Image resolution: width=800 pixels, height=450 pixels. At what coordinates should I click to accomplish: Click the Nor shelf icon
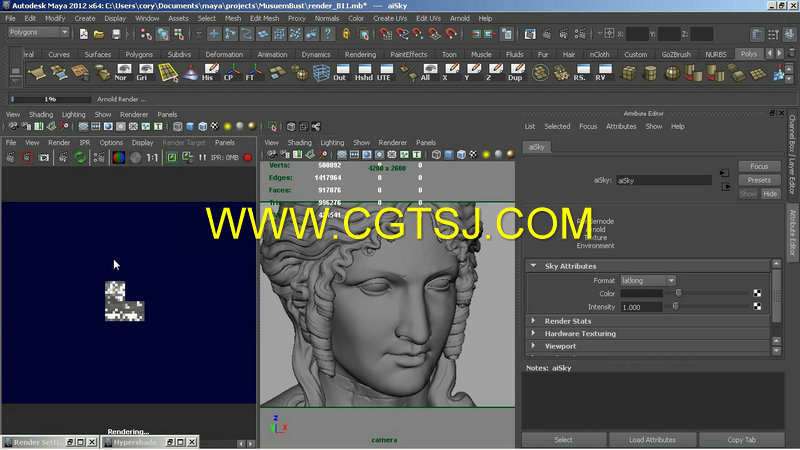123,72
